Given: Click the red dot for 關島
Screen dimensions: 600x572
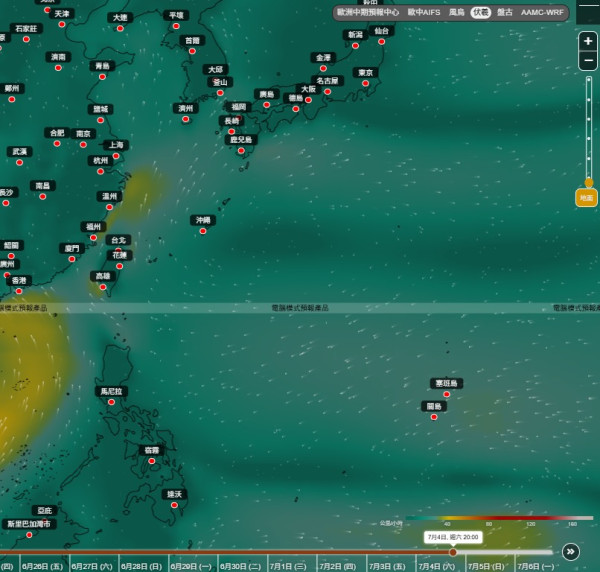Looking at the screenshot, I should pyautogui.click(x=434, y=417).
